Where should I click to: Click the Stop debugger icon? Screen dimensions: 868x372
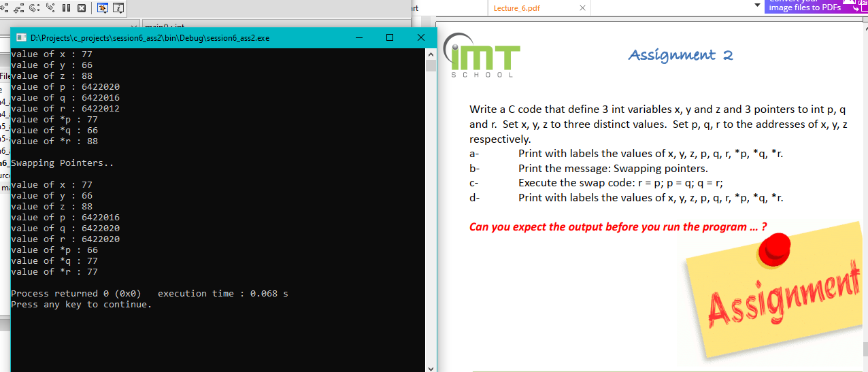tap(82, 8)
